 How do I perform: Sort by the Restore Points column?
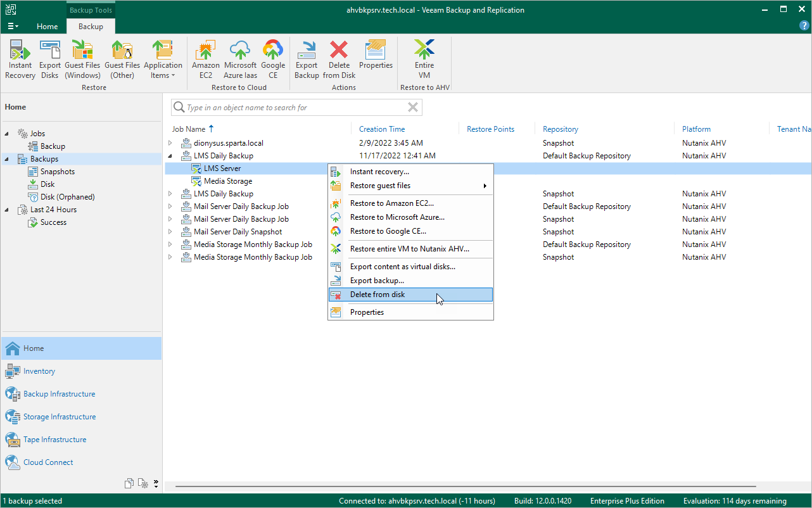pos(490,129)
